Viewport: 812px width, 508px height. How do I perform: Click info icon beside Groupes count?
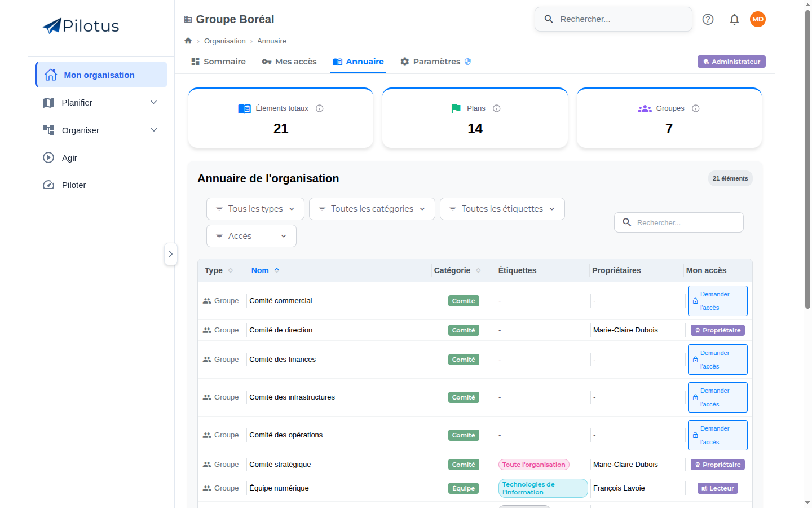(x=696, y=108)
